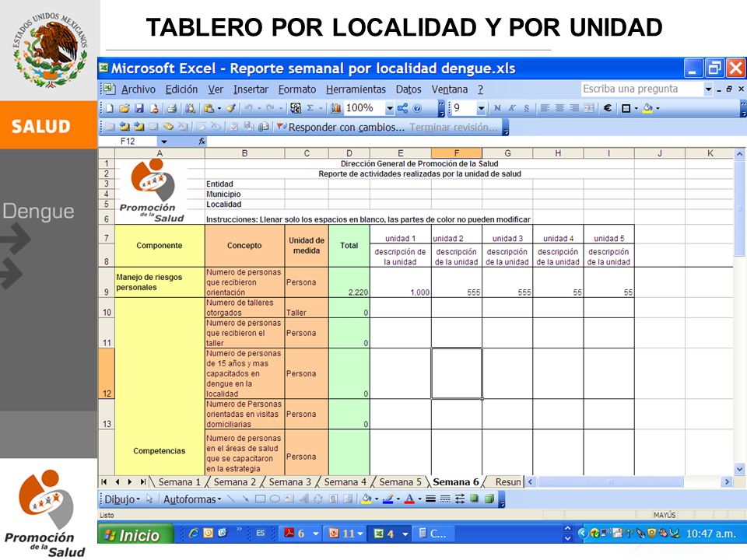This screenshot has width=747, height=560.
Task: Click the Line Color pen in Drawing toolbar
Action: coord(388,499)
